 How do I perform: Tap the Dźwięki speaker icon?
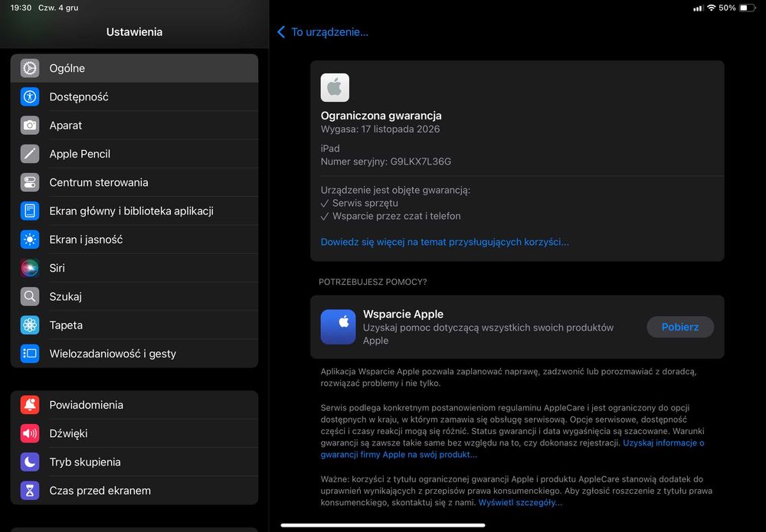point(30,433)
